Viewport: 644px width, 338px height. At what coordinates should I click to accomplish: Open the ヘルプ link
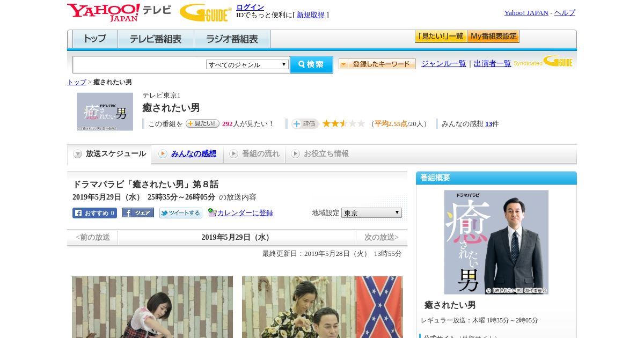[x=565, y=13]
